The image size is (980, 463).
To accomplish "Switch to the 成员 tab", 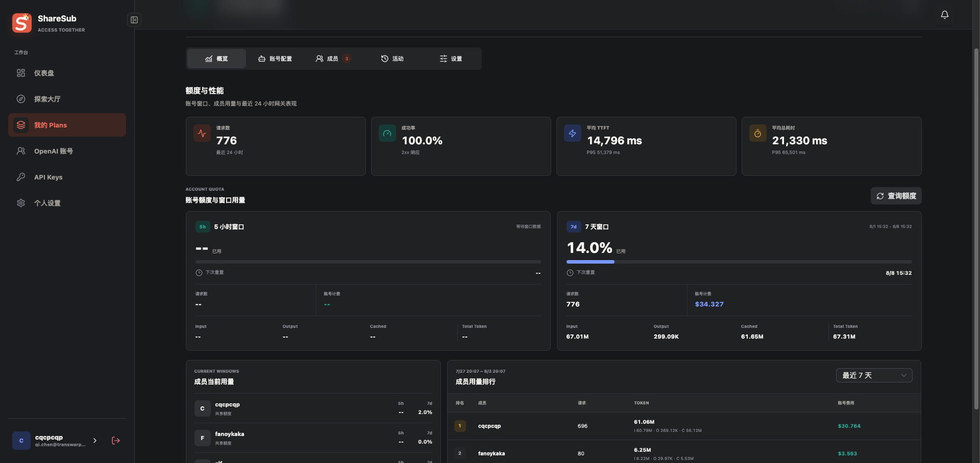I will 333,59.
